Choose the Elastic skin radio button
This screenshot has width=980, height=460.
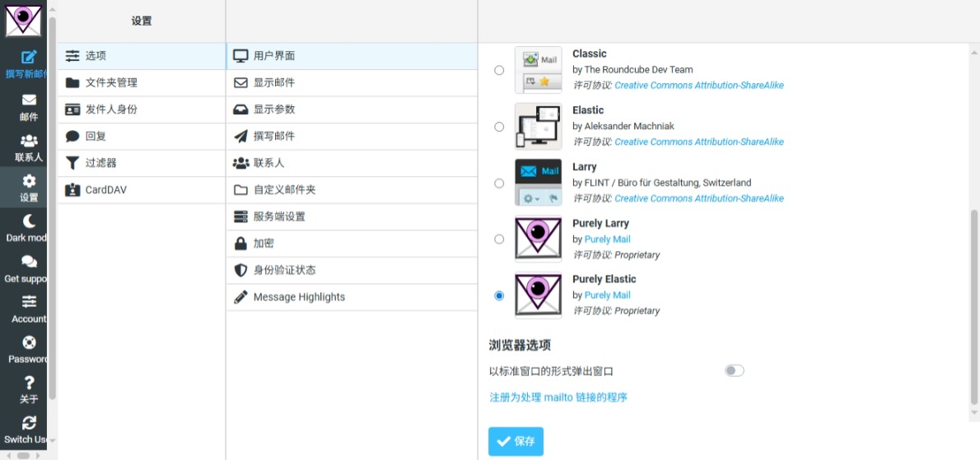(499, 127)
